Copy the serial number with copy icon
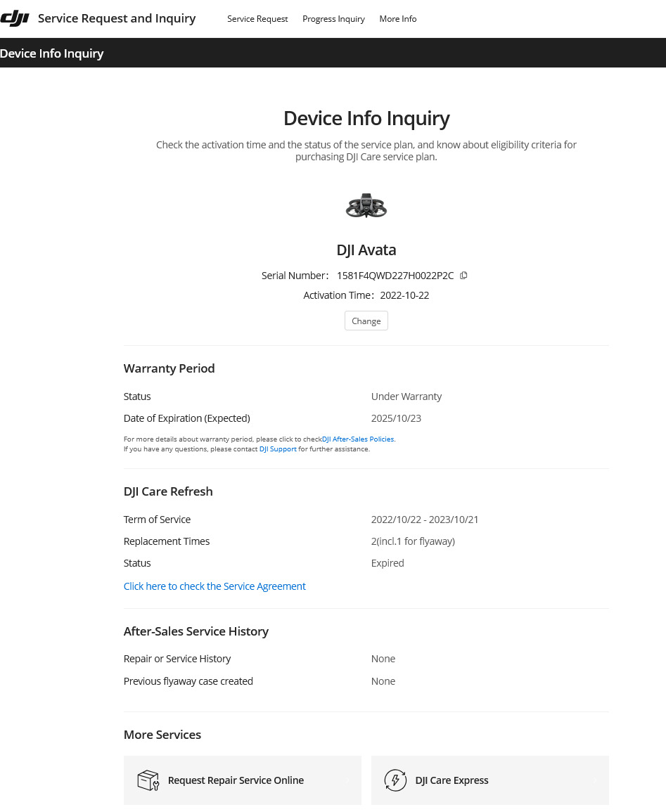 [463, 276]
